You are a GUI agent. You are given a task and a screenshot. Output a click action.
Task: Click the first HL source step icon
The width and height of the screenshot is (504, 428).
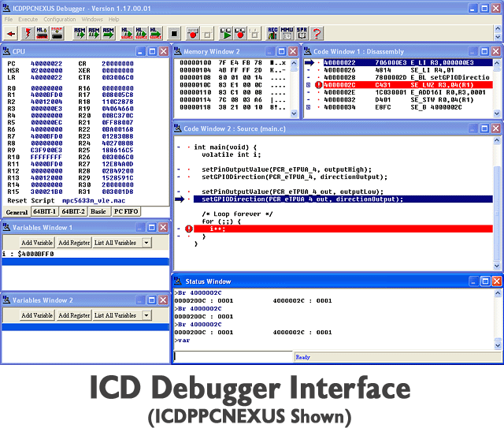click(x=127, y=33)
